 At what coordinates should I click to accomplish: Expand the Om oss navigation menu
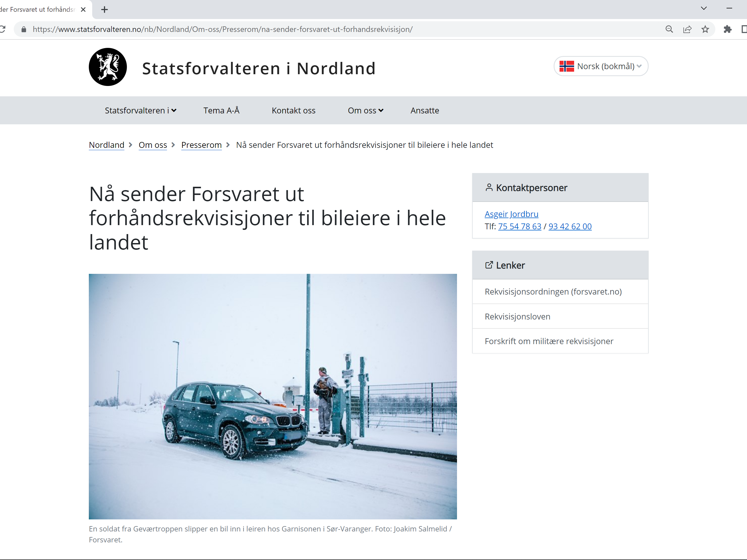[x=365, y=110]
